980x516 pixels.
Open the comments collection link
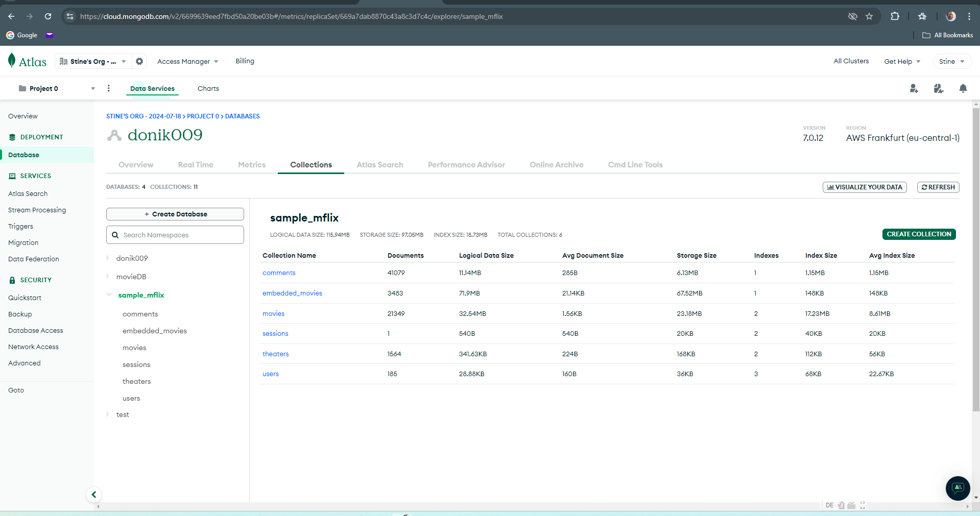[279, 273]
